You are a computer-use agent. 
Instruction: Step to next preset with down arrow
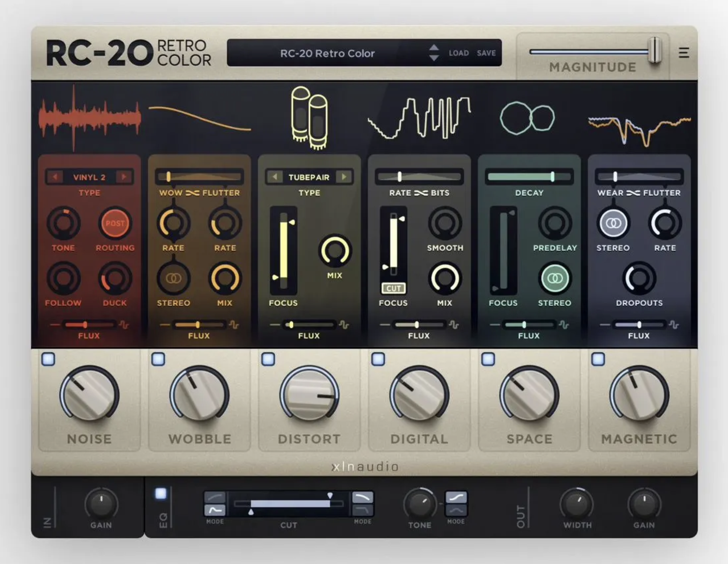click(x=434, y=58)
